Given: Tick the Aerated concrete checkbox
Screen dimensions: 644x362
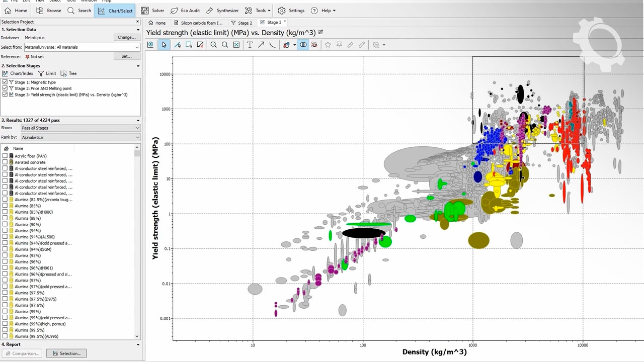Looking at the screenshot, I should [x=5, y=162].
